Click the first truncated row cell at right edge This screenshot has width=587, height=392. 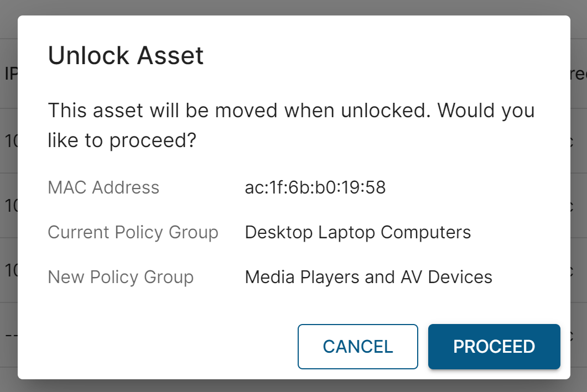pyautogui.click(x=579, y=142)
